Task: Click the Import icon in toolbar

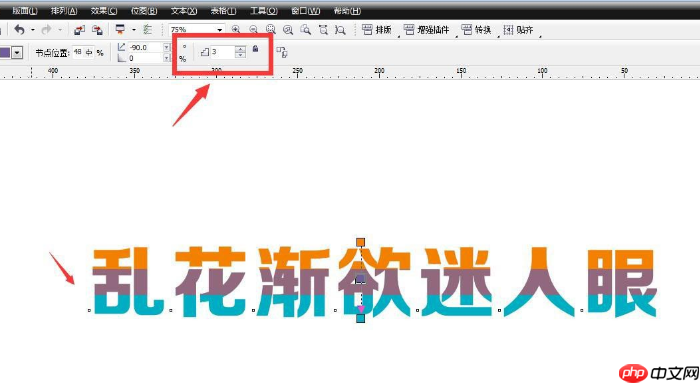Action: coord(79,30)
